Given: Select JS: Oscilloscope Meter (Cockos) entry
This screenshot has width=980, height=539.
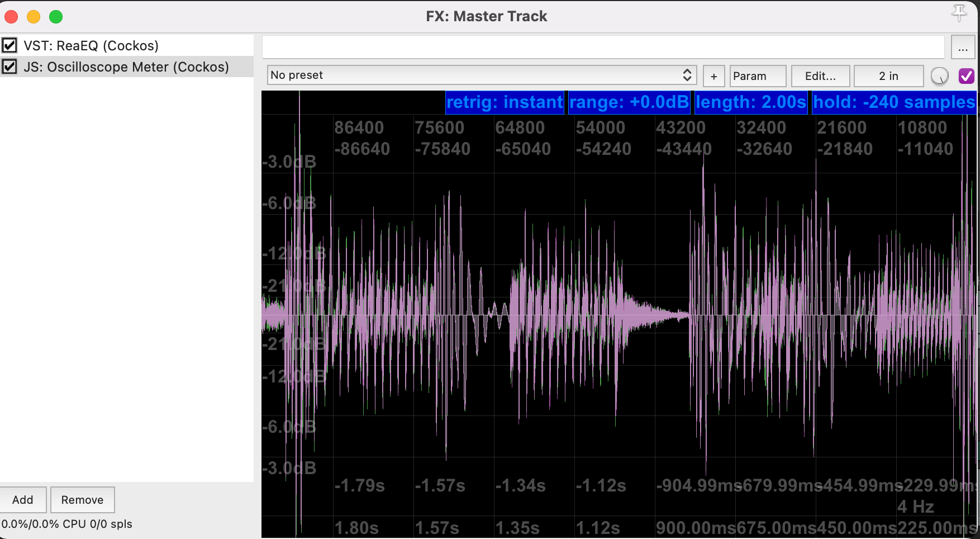Looking at the screenshot, I should 127,67.
